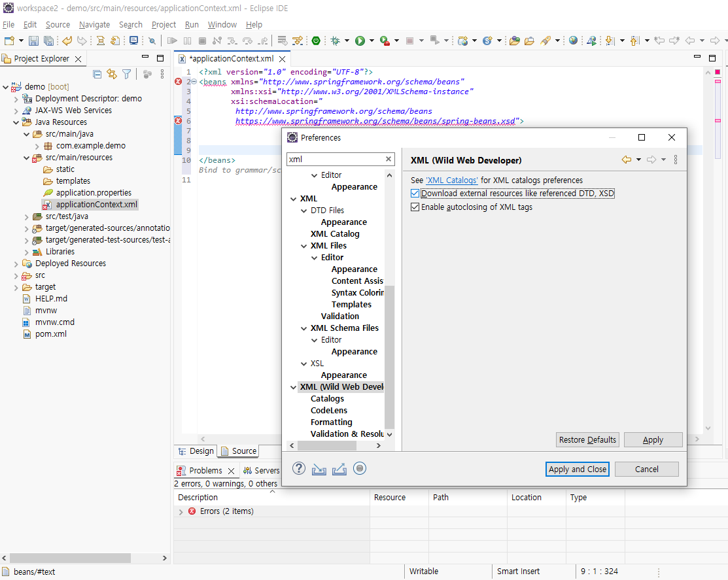Click the Preferences help question mark icon
Viewport: 728px width, 580px height.
pos(299,469)
